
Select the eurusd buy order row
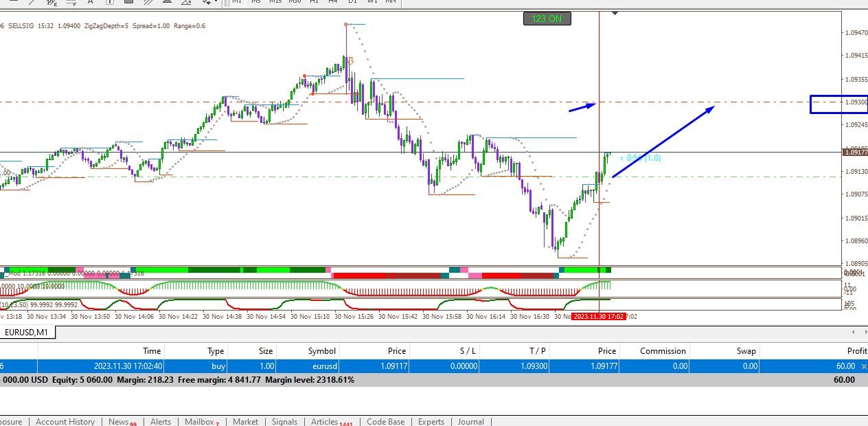coord(434,366)
